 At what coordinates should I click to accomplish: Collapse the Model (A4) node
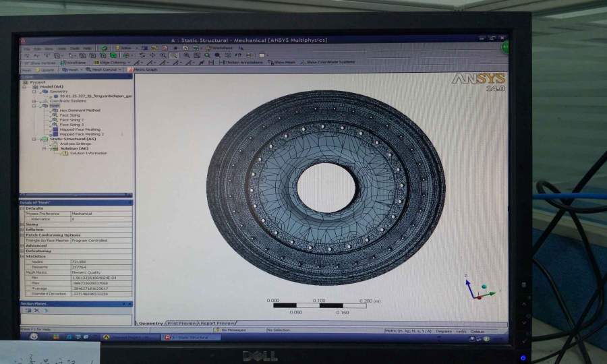click(25, 87)
